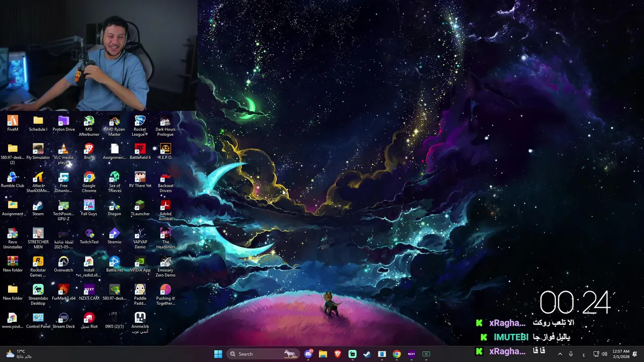Select the Battle.net shortcut
This screenshot has height=362, width=644.
[114, 264]
